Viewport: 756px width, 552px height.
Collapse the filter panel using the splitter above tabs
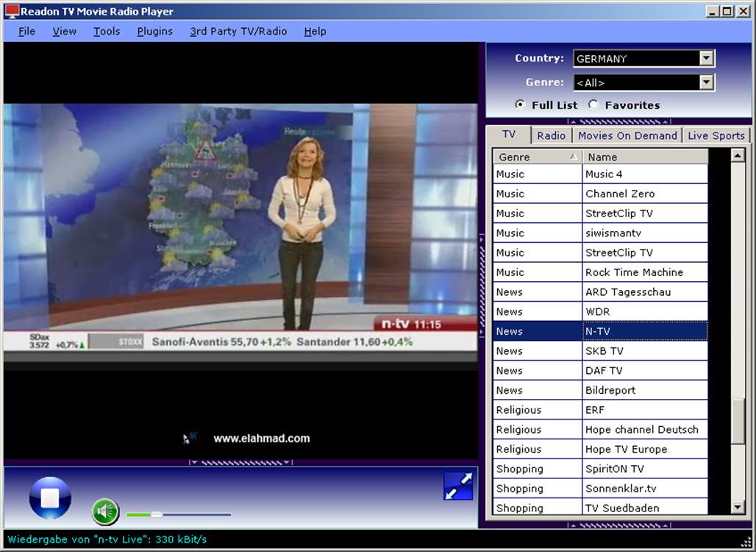[619, 121]
